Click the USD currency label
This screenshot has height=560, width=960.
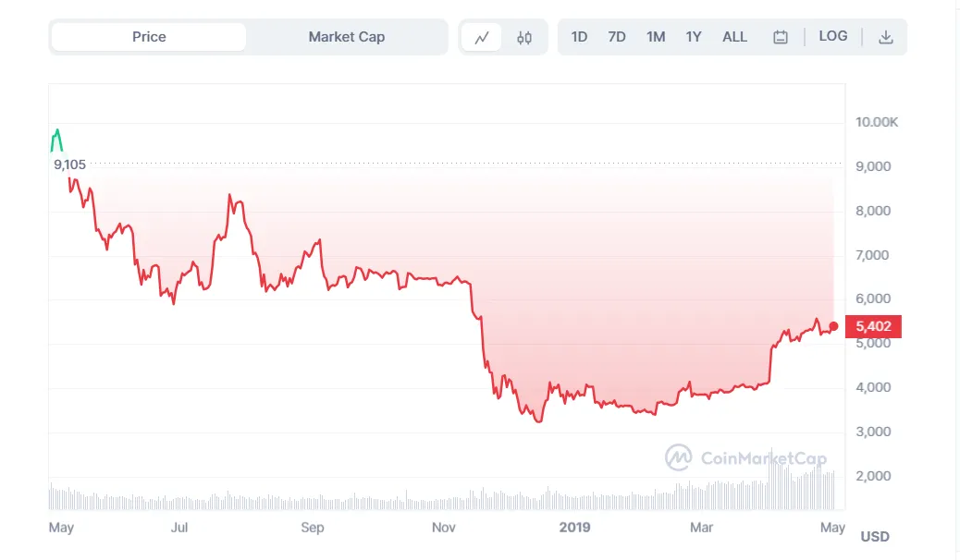(874, 537)
